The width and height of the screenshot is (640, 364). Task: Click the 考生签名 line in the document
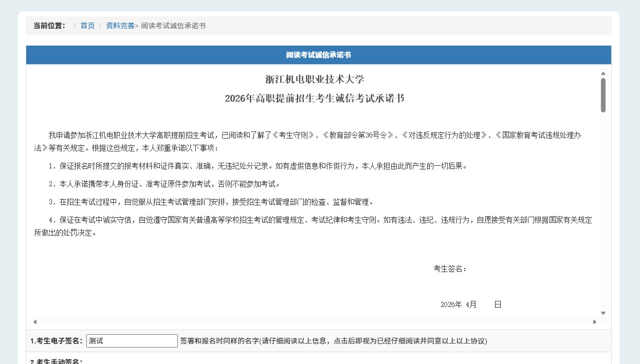pos(450,269)
